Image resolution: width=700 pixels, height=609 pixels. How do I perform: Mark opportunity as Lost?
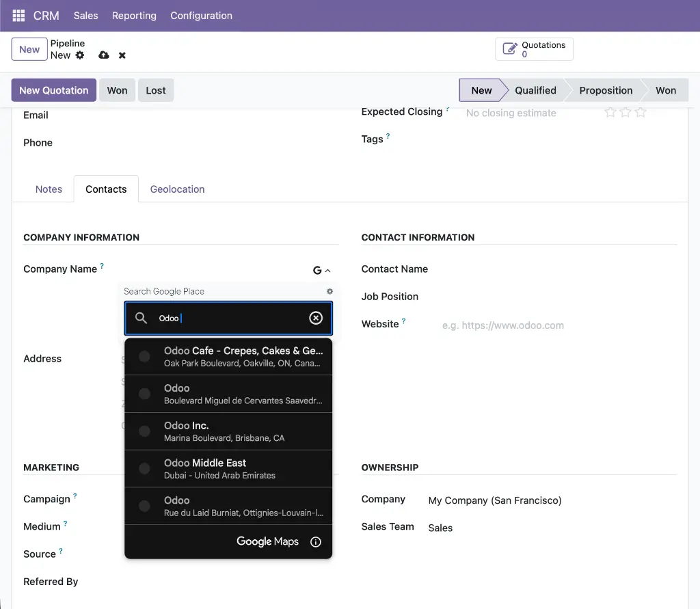coord(155,90)
